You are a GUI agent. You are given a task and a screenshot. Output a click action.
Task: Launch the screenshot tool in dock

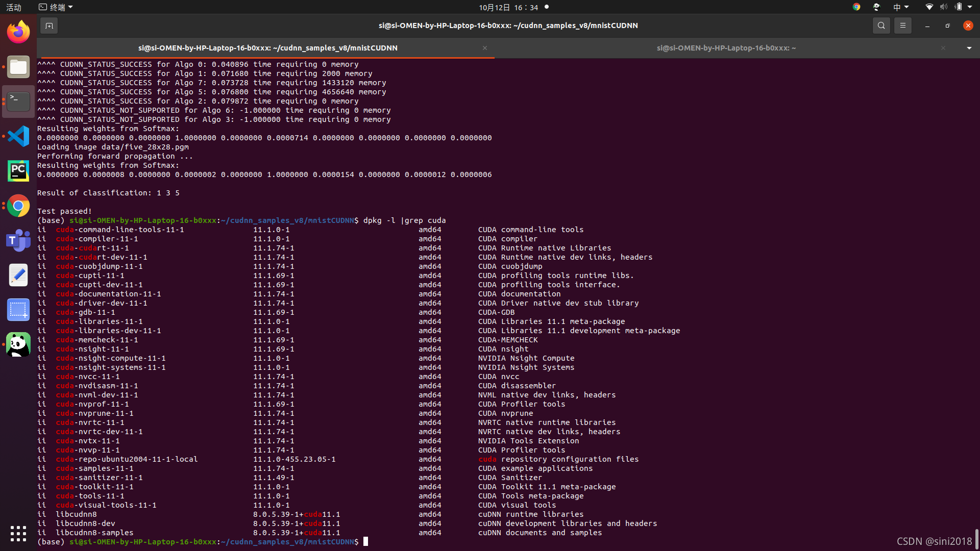[18, 310]
